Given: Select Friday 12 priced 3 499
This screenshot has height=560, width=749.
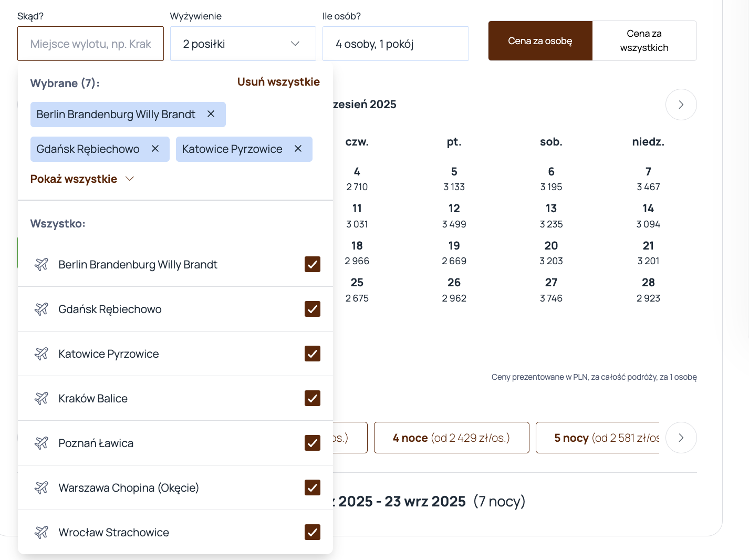Looking at the screenshot, I should [x=454, y=216].
